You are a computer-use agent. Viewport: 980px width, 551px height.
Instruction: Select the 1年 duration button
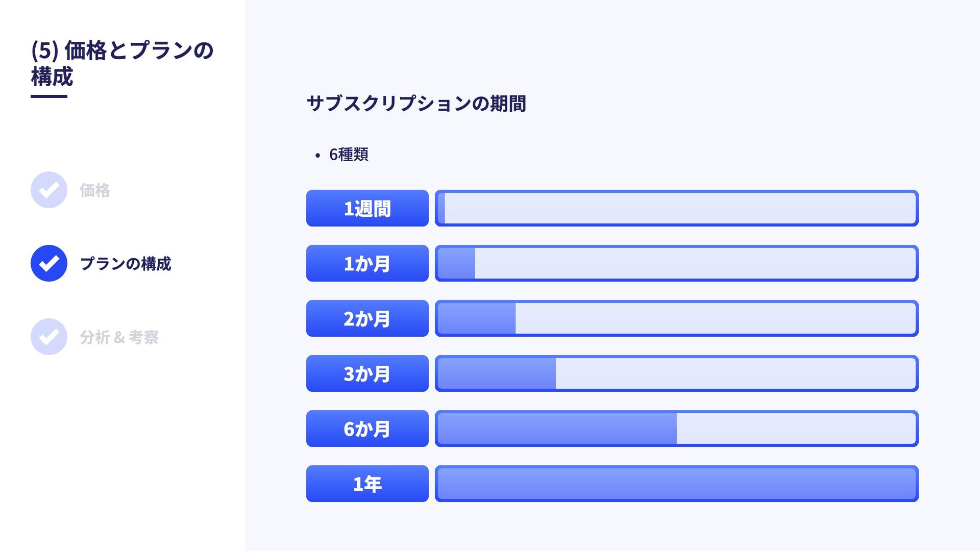tap(367, 484)
